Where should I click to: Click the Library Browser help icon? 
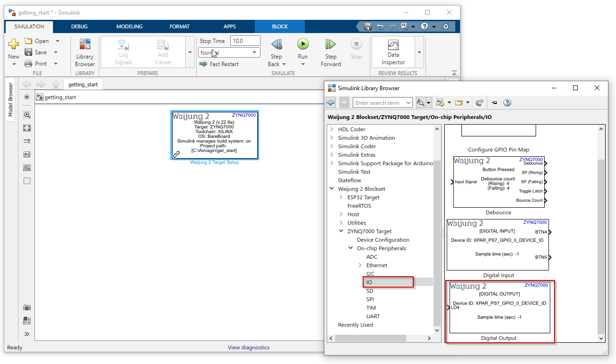pyautogui.click(x=507, y=102)
